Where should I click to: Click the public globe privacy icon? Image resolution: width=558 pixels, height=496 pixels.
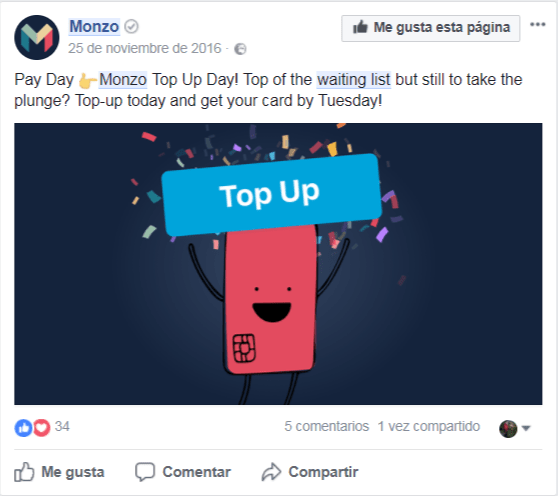[240, 49]
